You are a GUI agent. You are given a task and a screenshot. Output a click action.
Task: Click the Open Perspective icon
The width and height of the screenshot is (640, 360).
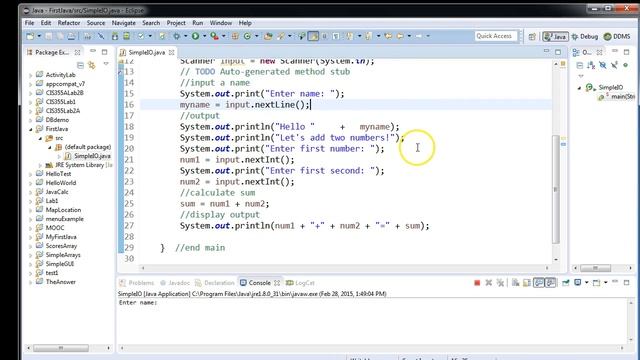pyautogui.click(x=532, y=37)
